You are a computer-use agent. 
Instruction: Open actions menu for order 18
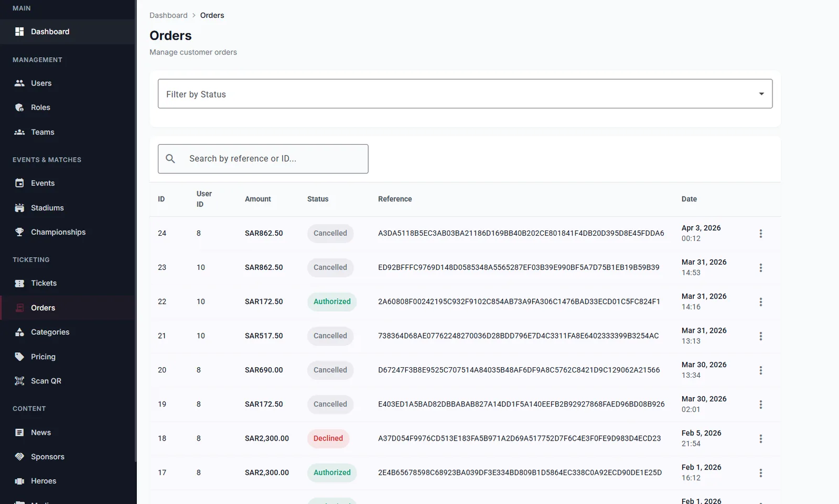(x=760, y=439)
